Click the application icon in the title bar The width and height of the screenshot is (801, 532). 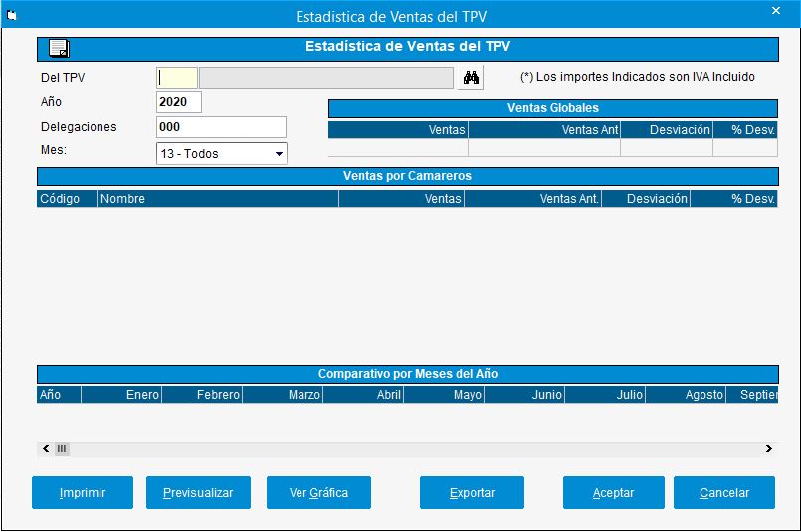click(11, 16)
